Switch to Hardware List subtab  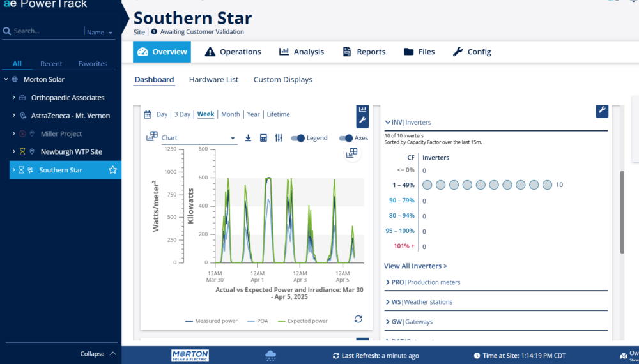[x=213, y=80]
